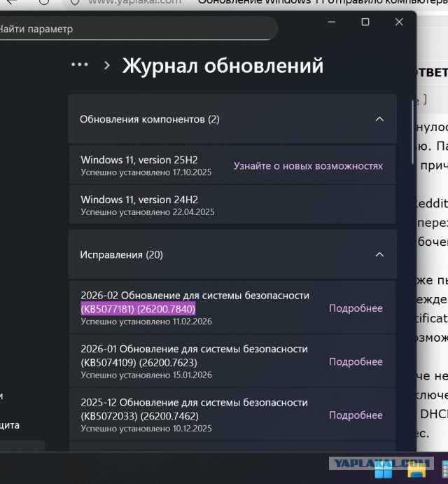448x484 pixels.
Task: Open 'Подробнее' for KB5077181 update
Action: coord(356,308)
